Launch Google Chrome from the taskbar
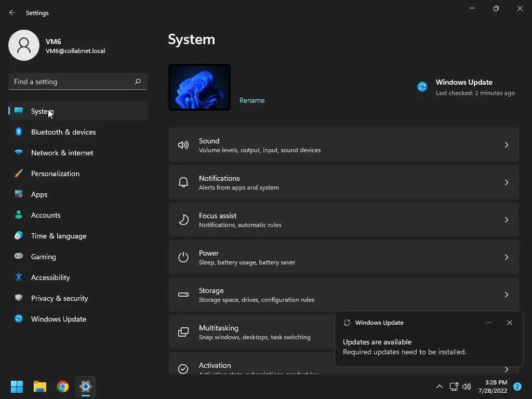 (x=63, y=387)
